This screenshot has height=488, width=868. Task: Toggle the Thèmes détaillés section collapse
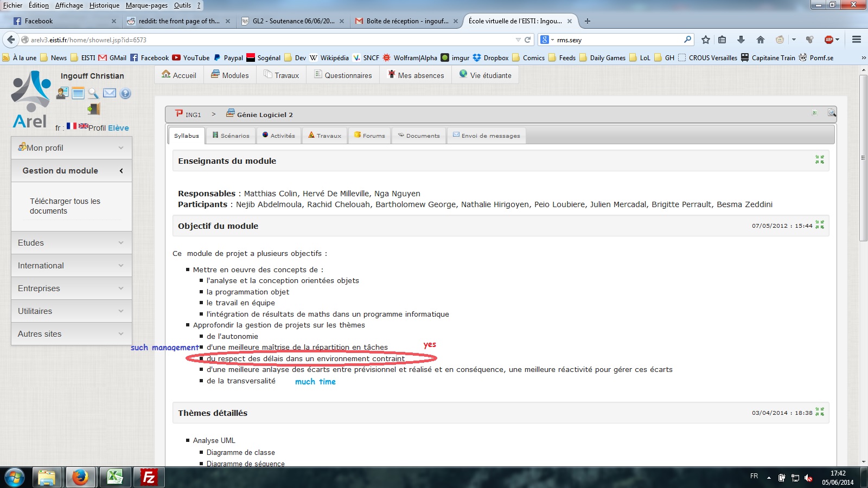click(x=819, y=412)
